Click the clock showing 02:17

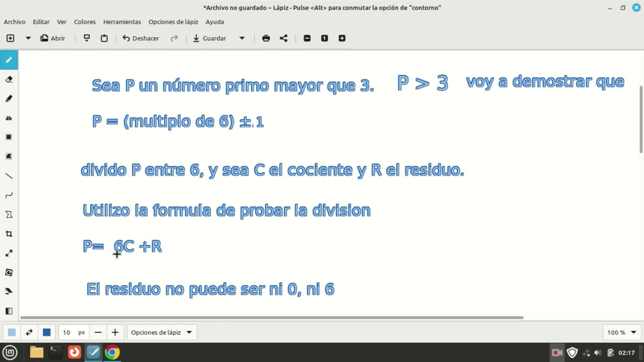coord(626,352)
